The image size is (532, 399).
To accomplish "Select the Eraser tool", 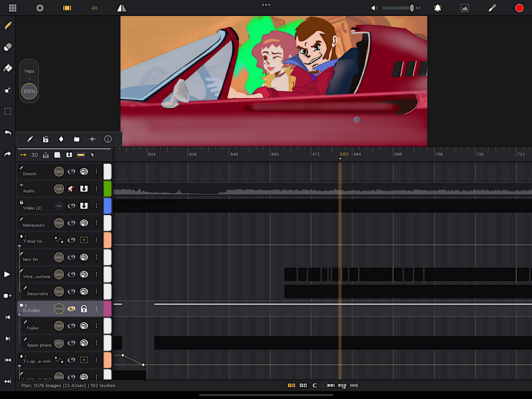I will pos(8,47).
